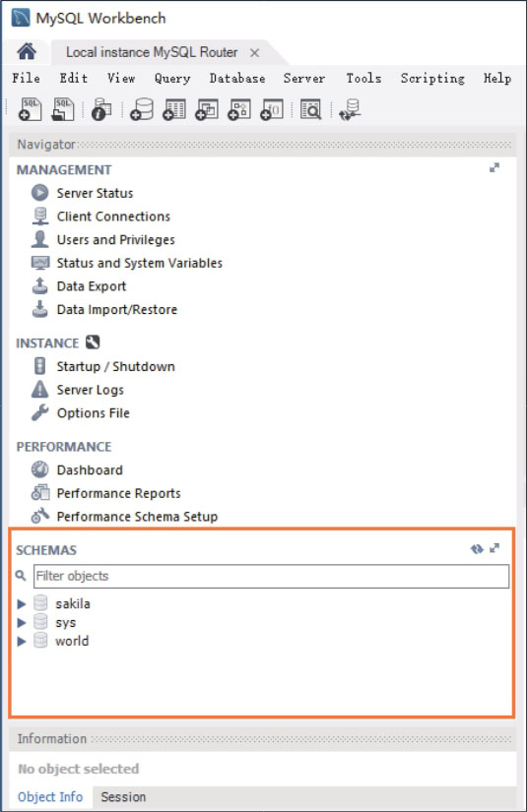The height and width of the screenshot is (812, 527).
Task: Click the Client Connections icon
Action: click(x=40, y=216)
